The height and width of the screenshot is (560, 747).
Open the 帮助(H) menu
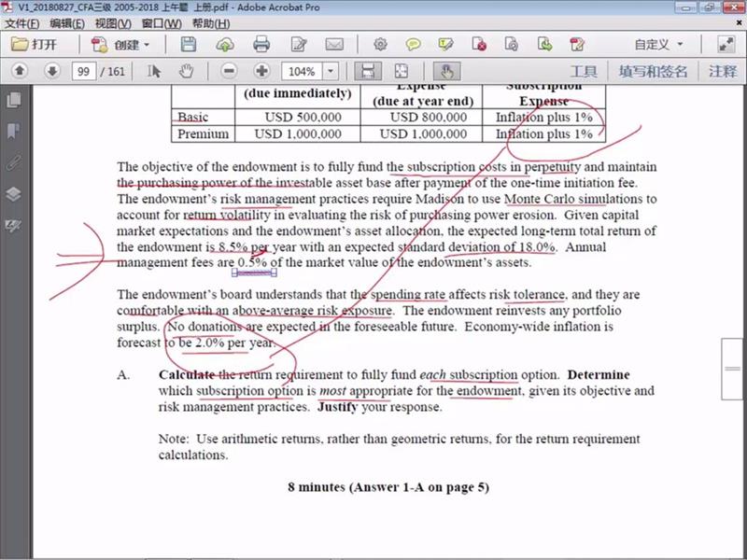pos(211,23)
